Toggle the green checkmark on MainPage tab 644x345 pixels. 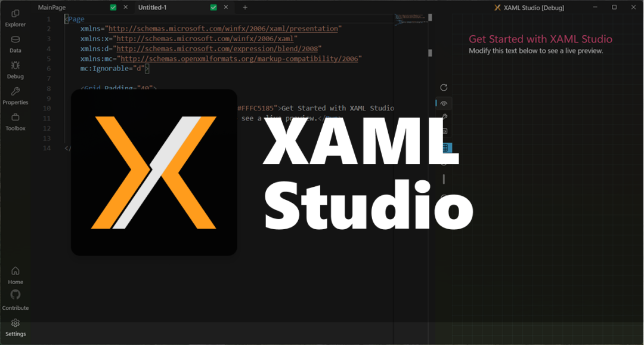click(x=113, y=7)
